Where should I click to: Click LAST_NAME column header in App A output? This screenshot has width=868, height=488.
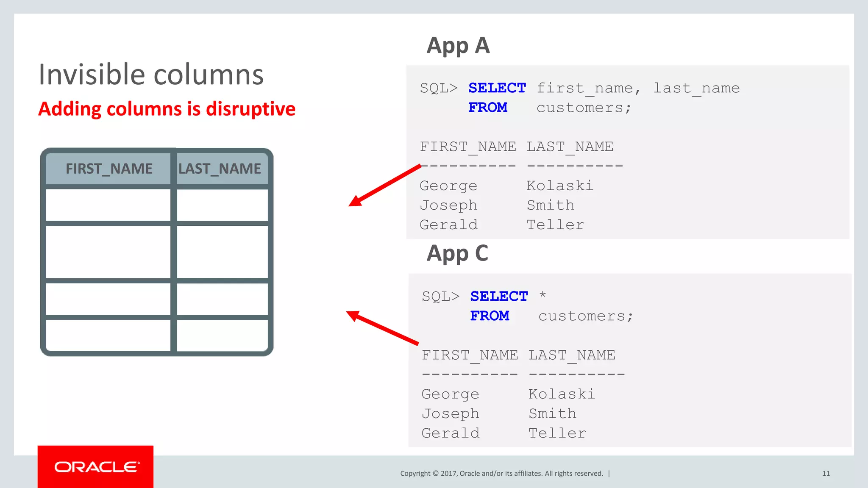click(x=570, y=147)
